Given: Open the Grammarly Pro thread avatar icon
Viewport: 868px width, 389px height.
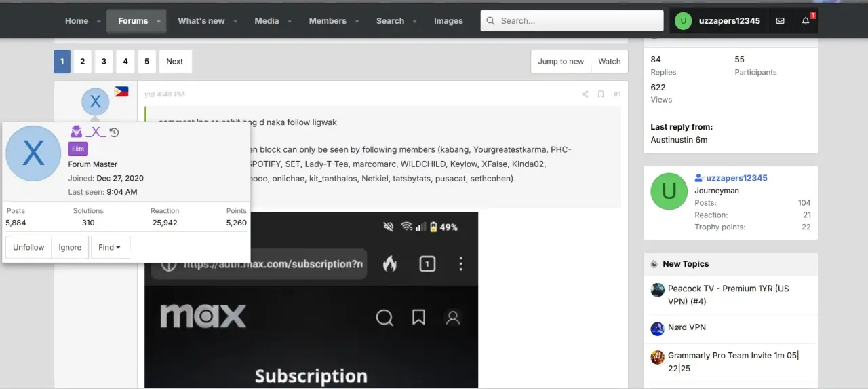Looking at the screenshot, I should click(657, 357).
